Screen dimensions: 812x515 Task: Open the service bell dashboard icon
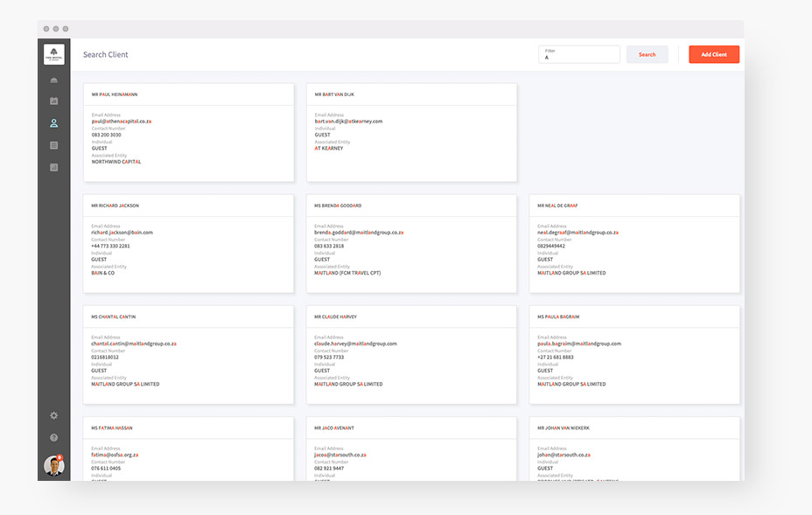(x=54, y=80)
